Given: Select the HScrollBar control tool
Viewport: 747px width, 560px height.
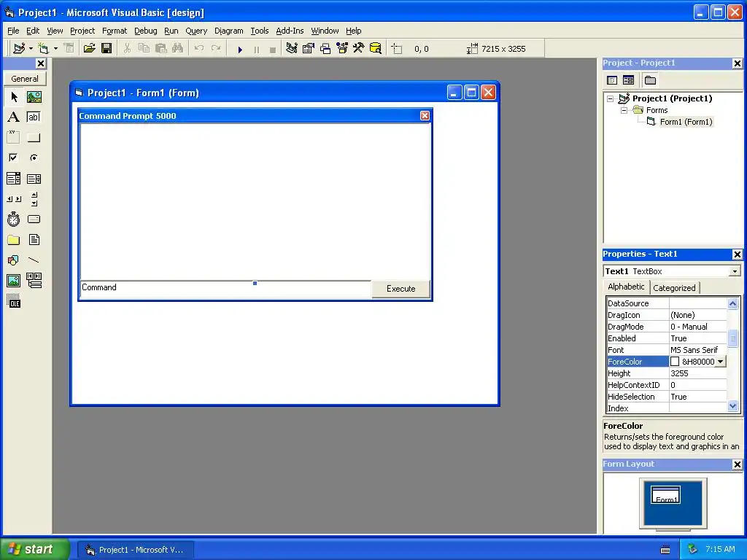Looking at the screenshot, I should coord(14,199).
